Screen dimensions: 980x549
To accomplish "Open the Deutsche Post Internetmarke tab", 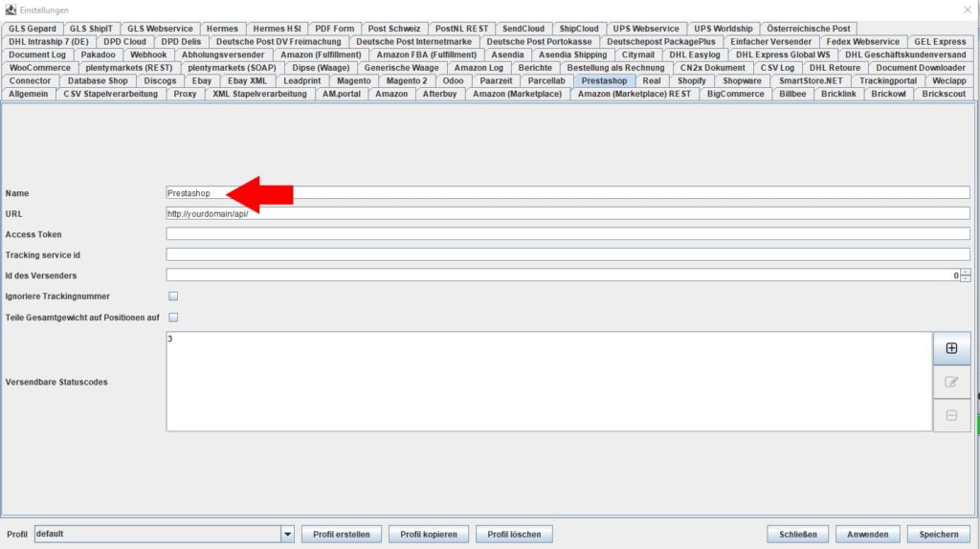I will pyautogui.click(x=413, y=42).
